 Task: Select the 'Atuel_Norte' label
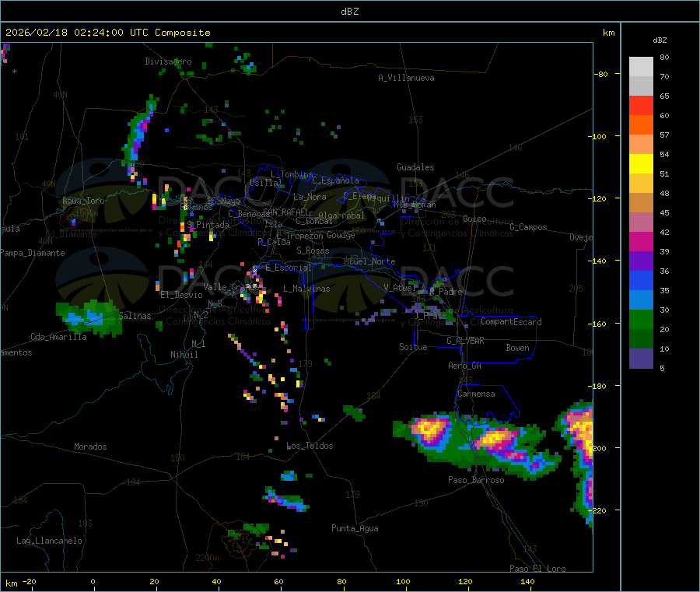coord(369,261)
